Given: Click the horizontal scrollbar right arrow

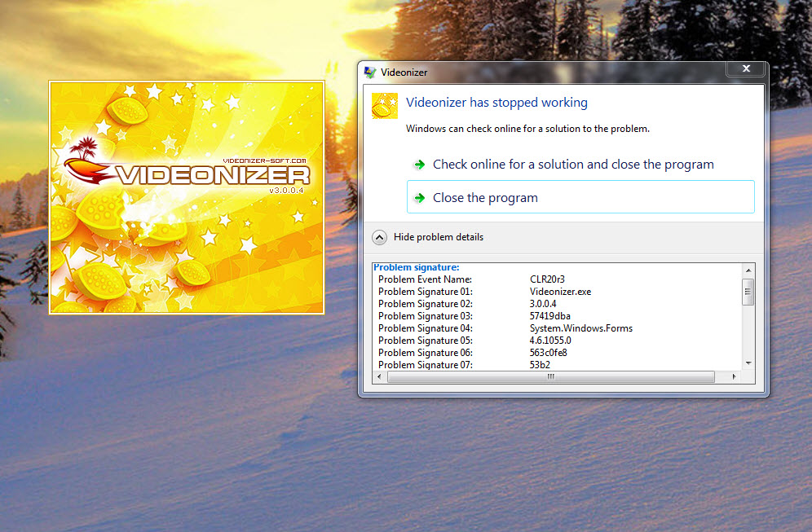Looking at the screenshot, I should pos(734,376).
